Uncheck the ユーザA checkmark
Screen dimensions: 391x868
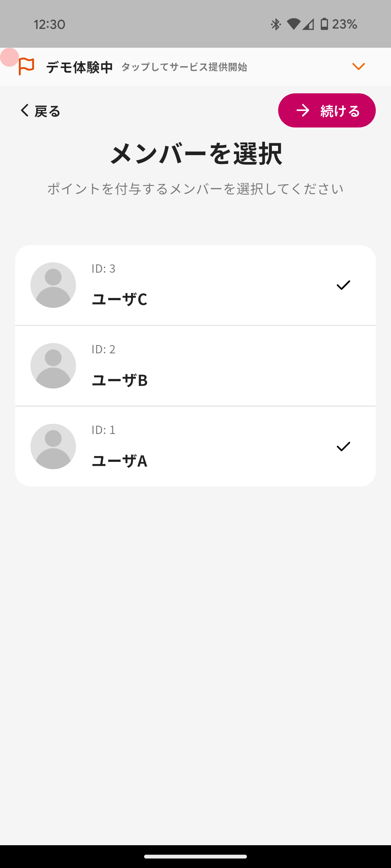pos(343,447)
